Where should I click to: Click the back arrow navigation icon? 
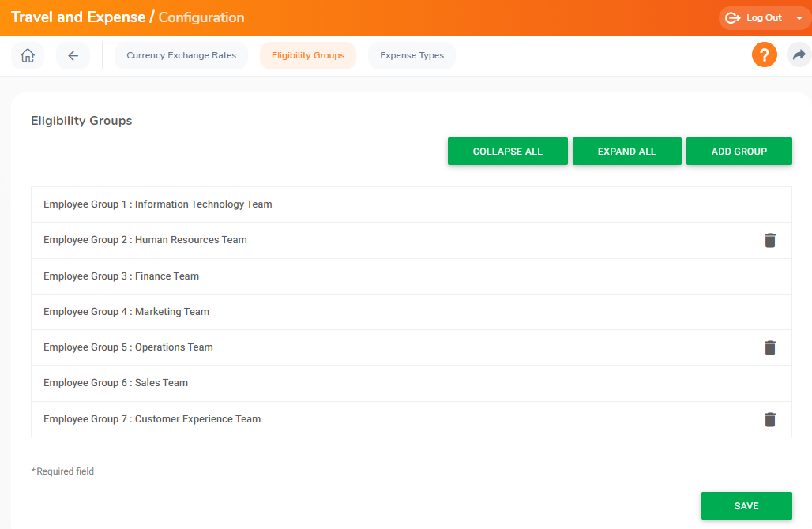pyautogui.click(x=73, y=55)
